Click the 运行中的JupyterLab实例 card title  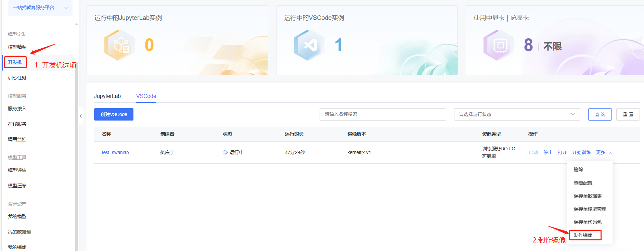(128, 18)
